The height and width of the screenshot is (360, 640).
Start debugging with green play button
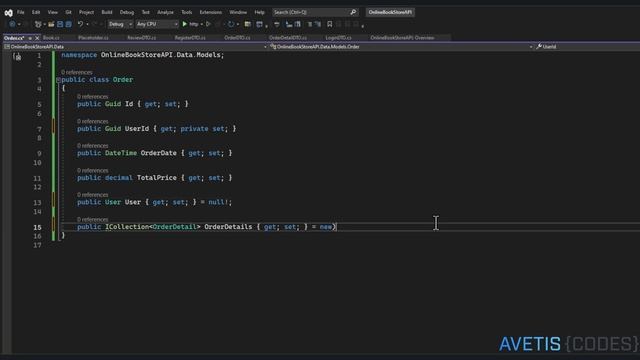point(184,24)
